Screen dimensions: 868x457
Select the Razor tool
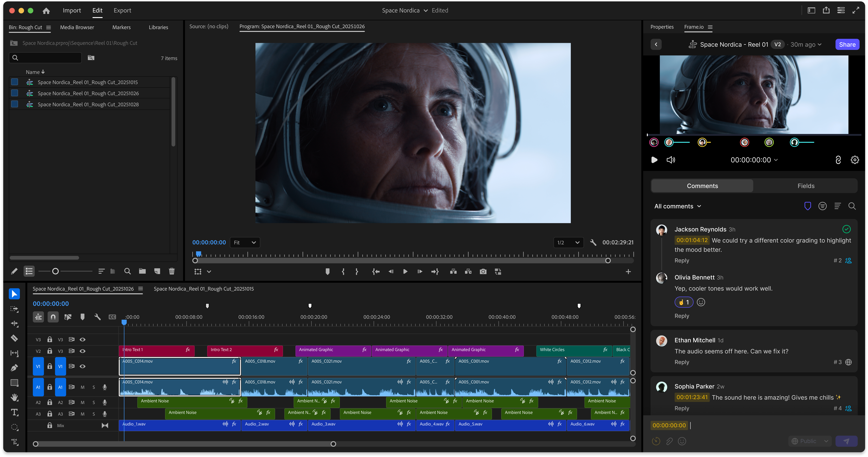[x=14, y=338]
